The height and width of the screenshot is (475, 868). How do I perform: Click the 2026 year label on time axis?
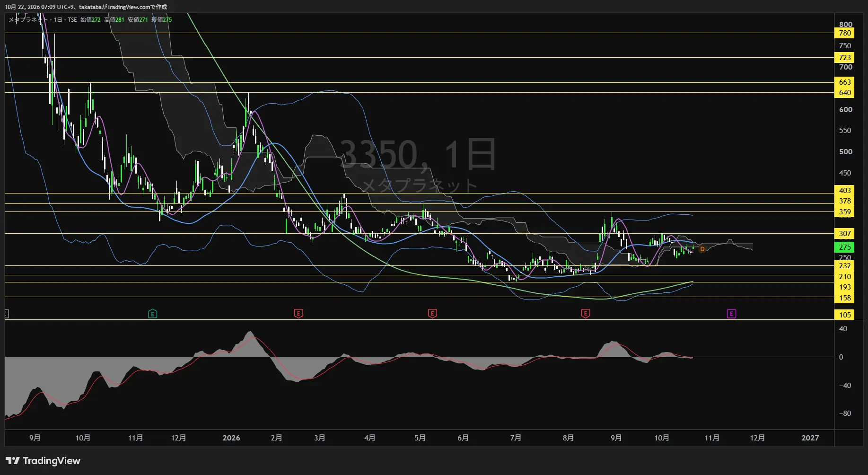point(231,438)
